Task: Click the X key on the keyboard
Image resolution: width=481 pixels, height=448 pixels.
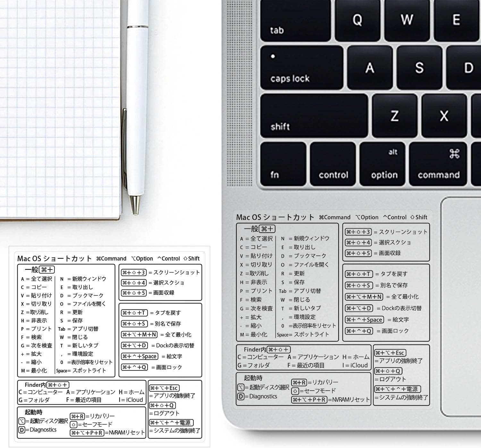Action: (x=444, y=116)
